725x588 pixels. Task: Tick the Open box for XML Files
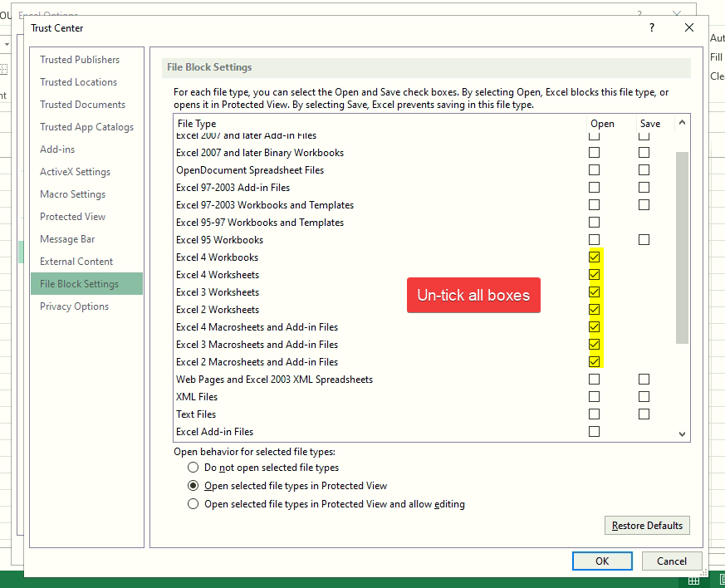(x=594, y=397)
